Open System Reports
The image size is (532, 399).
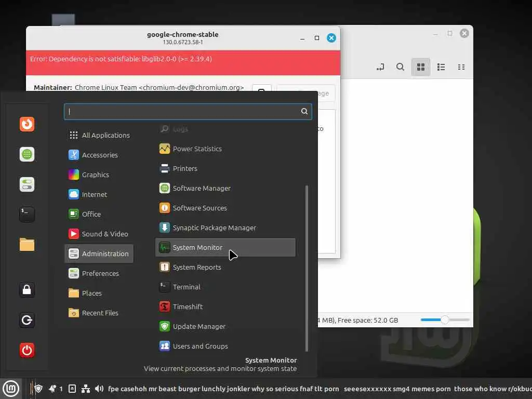pos(225,267)
